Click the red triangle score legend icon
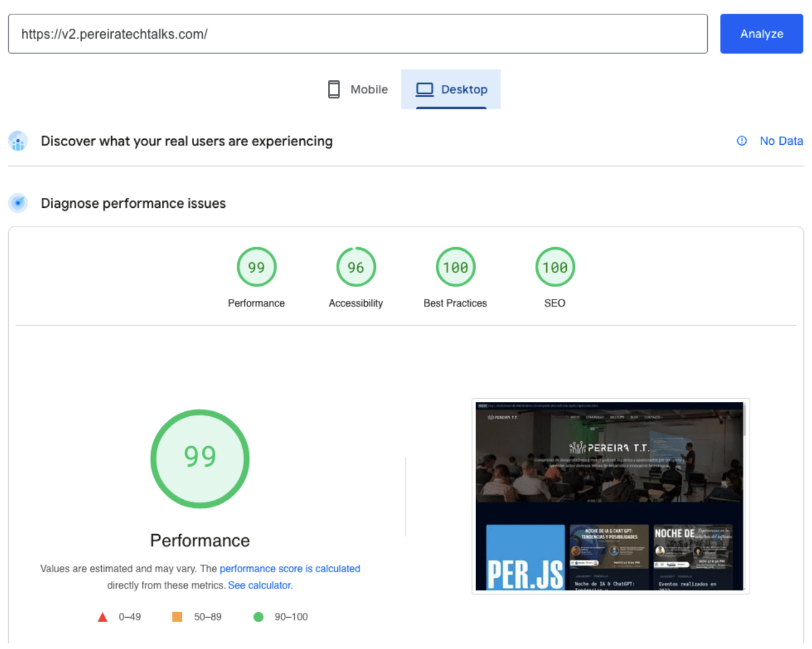812x649 pixels. click(x=102, y=617)
